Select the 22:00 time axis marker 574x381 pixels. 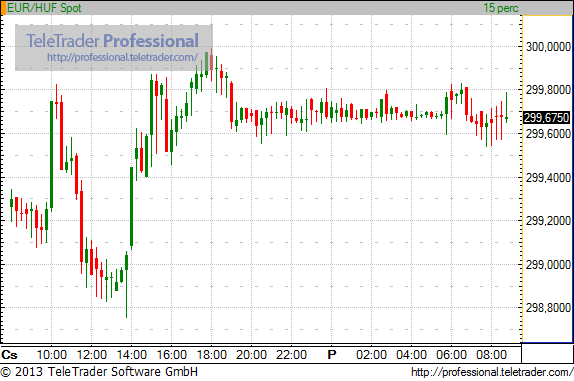tap(291, 355)
